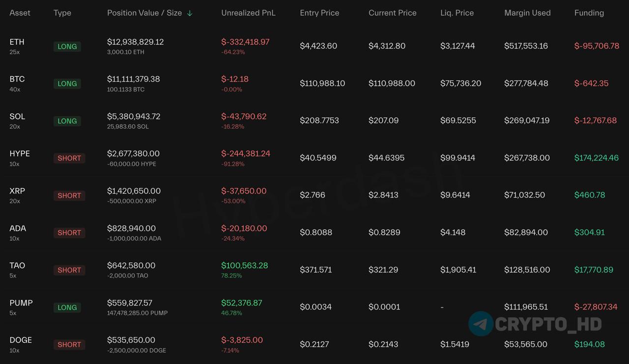Sort by the Unrealized PnL column header
The image size is (629, 364).
[248, 13]
